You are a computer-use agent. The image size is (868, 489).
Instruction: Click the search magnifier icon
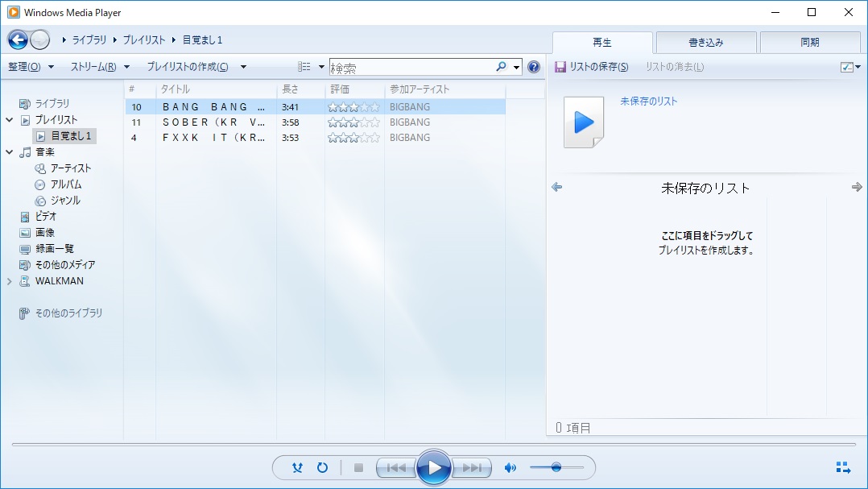501,67
